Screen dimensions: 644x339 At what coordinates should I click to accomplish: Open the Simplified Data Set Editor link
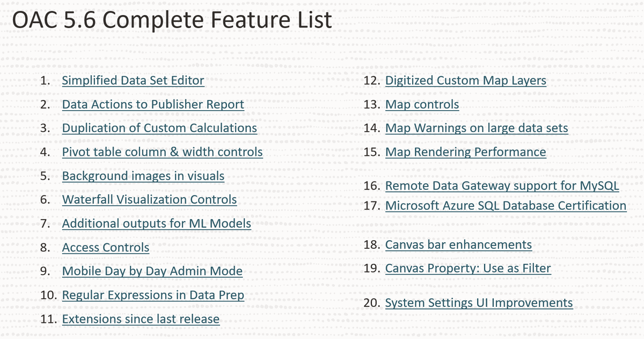point(133,81)
